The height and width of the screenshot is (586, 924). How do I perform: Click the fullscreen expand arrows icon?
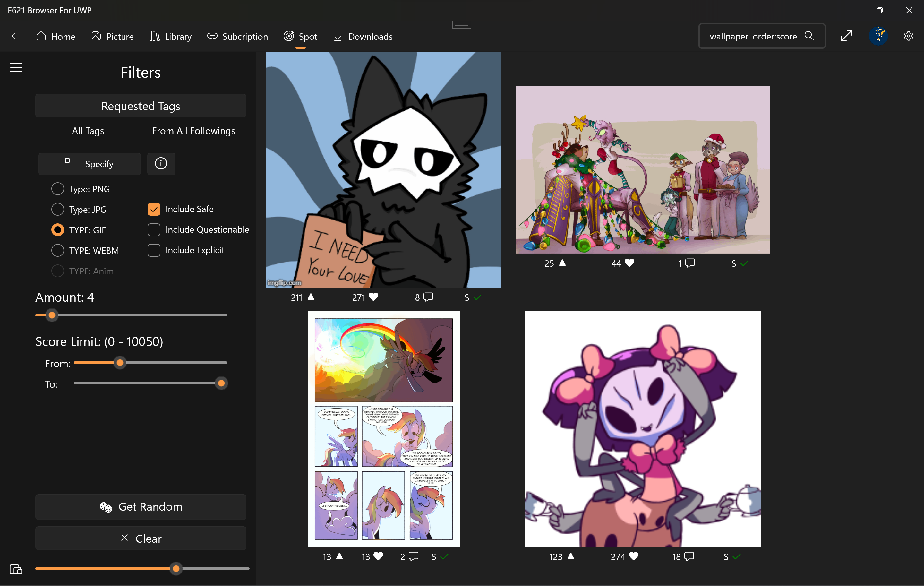846,36
